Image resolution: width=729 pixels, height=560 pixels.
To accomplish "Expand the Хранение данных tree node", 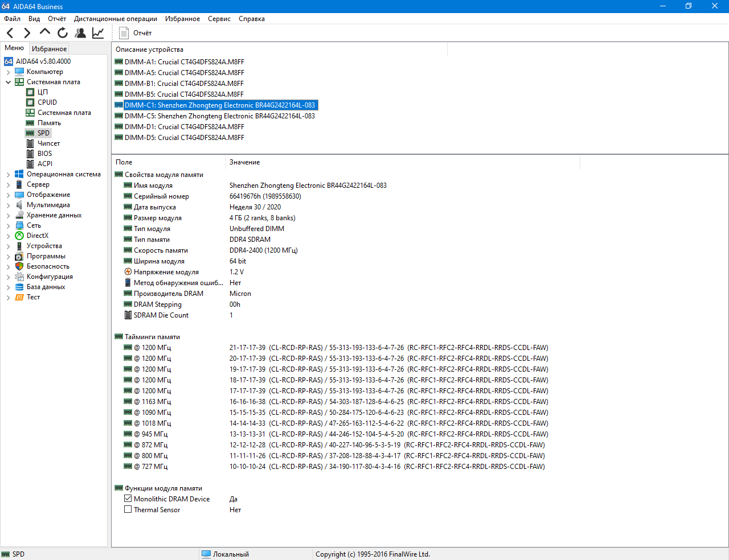I will [x=8, y=215].
